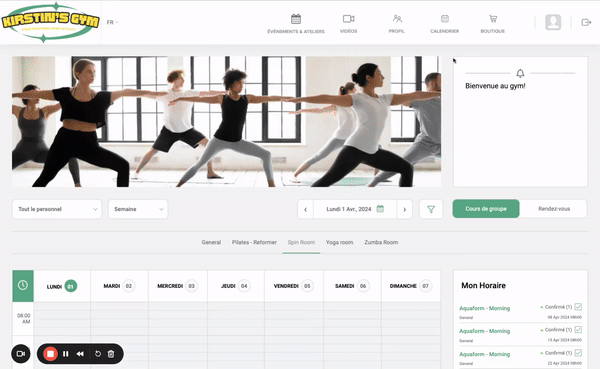Select the Mardi 02 day header

click(x=119, y=286)
